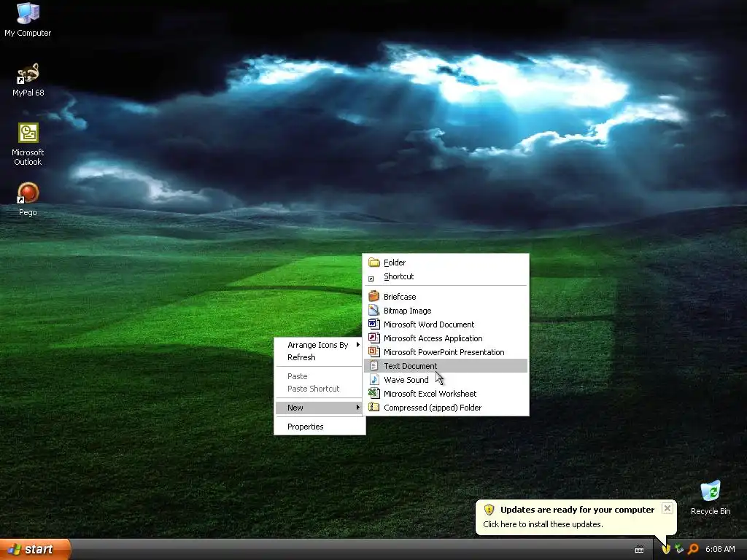This screenshot has width=747, height=560.
Task: Click the shortcut arrow icon beside Shortcut
Action: pos(371,279)
